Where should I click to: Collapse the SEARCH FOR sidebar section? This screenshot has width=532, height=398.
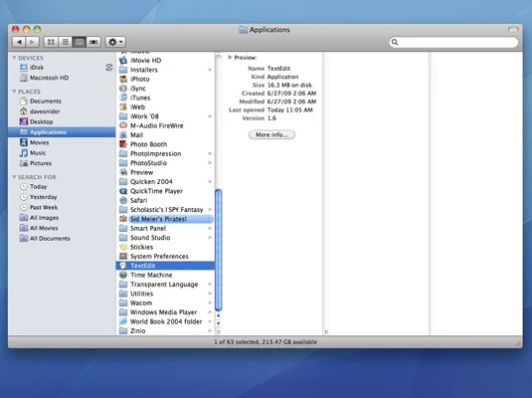[14, 177]
